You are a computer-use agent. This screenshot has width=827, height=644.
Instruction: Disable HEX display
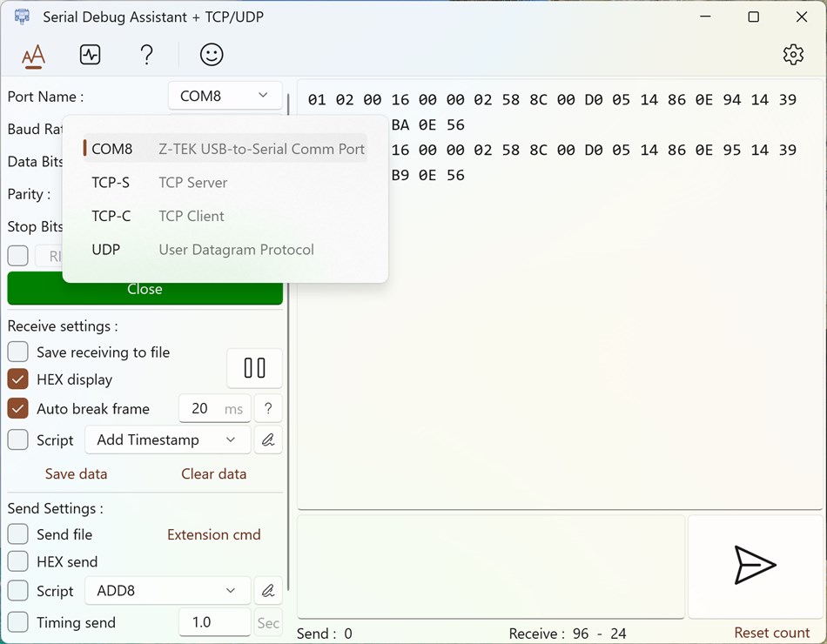(17, 379)
